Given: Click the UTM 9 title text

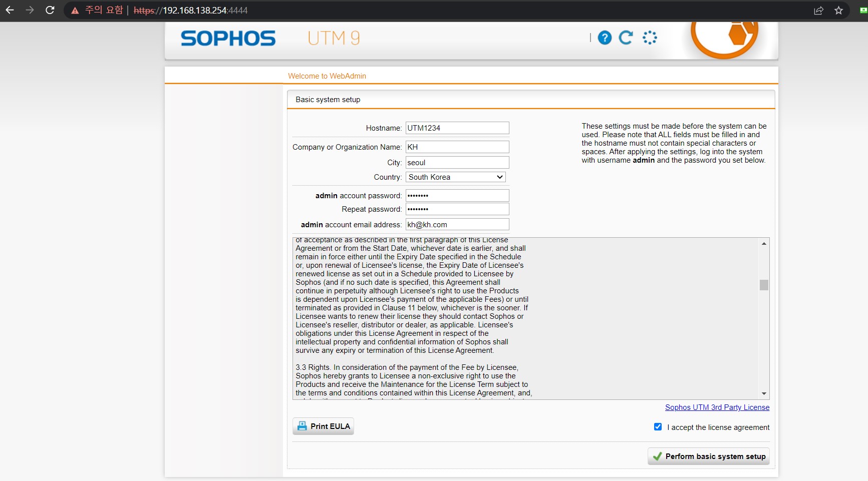Looking at the screenshot, I should [334, 38].
